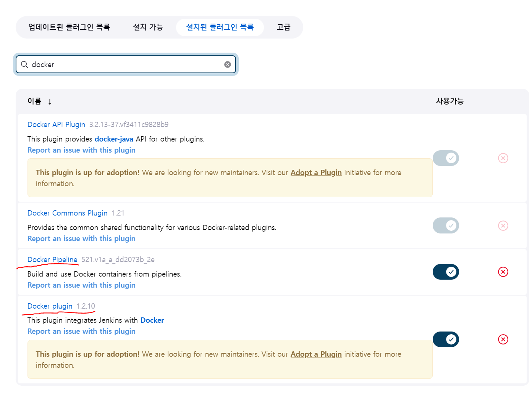
Task: Select Docker Commons version 1.21
Action: pos(118,213)
